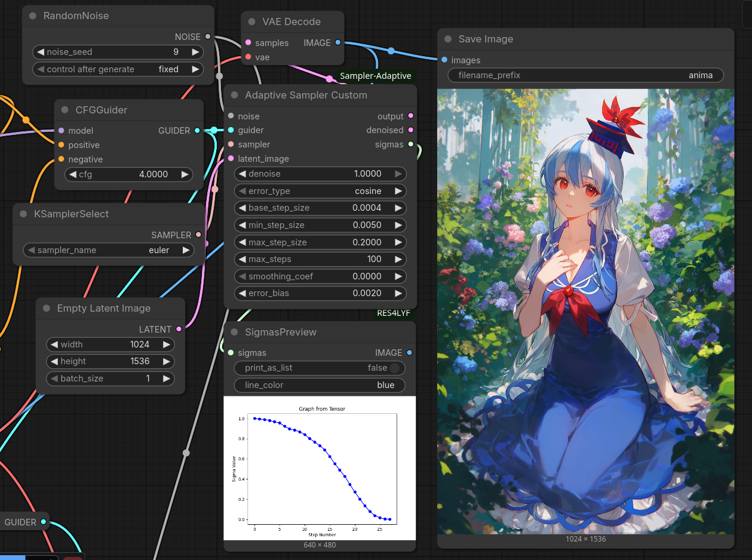Click the GUIDER output socket on CFGGuider
Viewport: 752px width, 560px height.
pos(197,130)
